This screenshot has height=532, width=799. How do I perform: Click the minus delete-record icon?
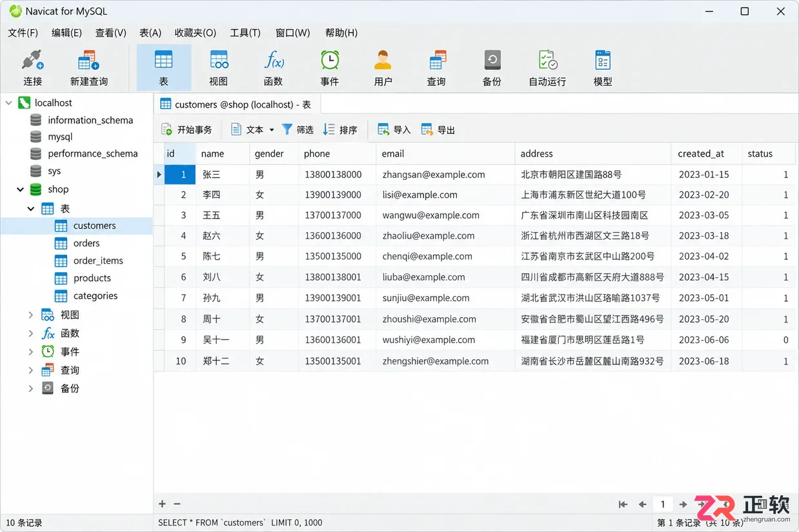177,504
